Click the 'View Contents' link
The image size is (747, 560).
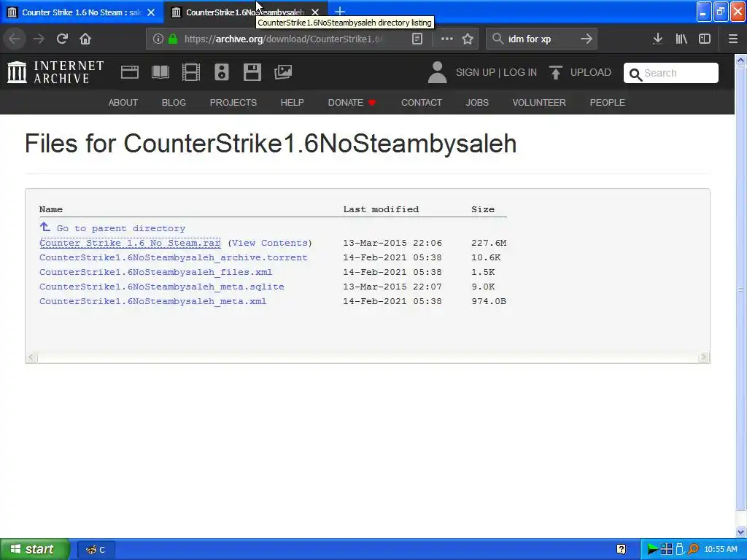coord(270,243)
